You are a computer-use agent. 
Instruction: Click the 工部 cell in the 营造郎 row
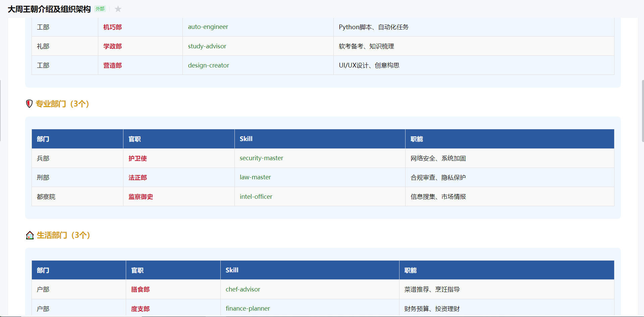(x=65, y=65)
